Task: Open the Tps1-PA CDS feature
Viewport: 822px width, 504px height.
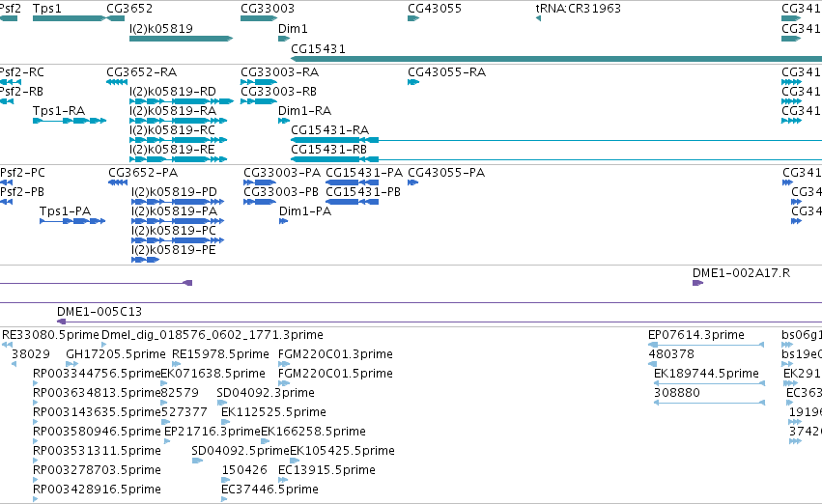Action: tap(72, 221)
